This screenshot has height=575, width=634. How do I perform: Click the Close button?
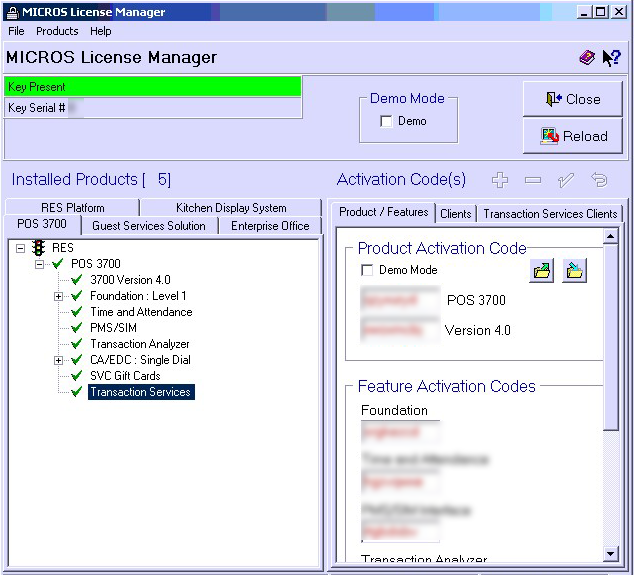pos(573,99)
